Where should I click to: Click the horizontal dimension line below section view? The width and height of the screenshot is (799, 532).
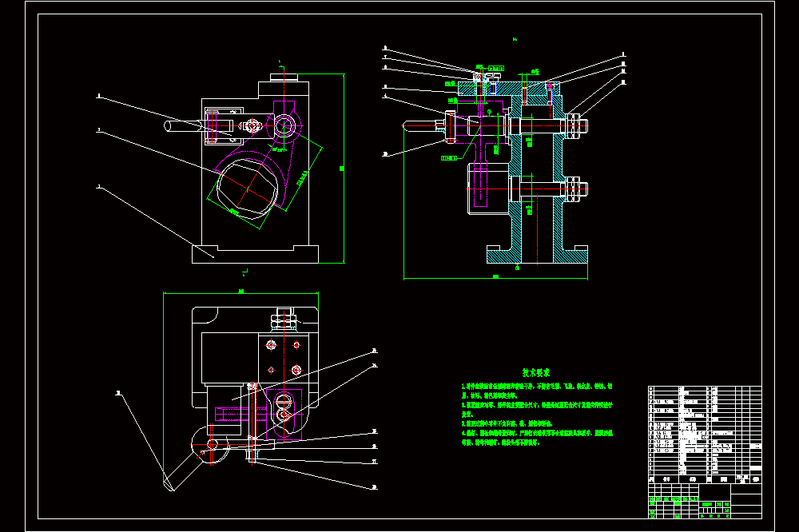496,278
